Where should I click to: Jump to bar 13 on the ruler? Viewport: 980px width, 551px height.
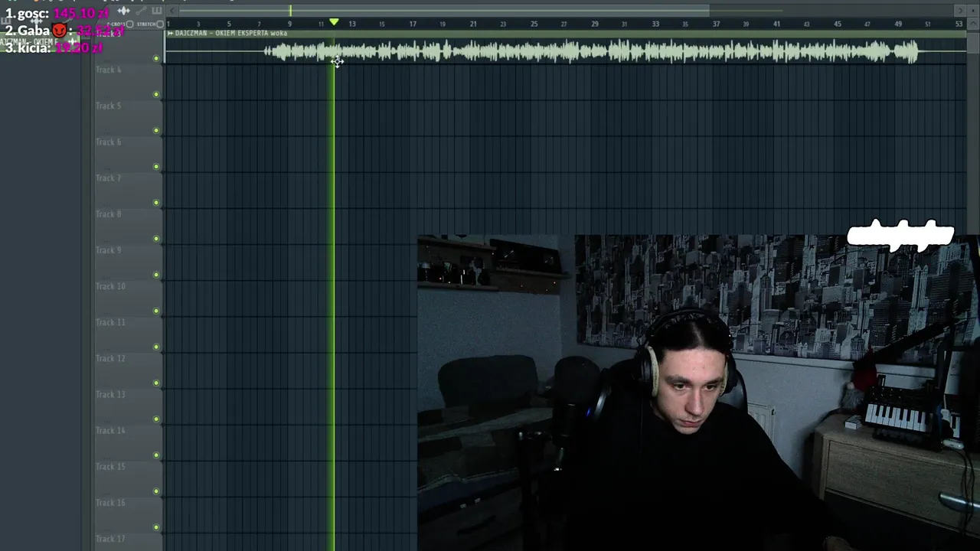[x=351, y=24]
